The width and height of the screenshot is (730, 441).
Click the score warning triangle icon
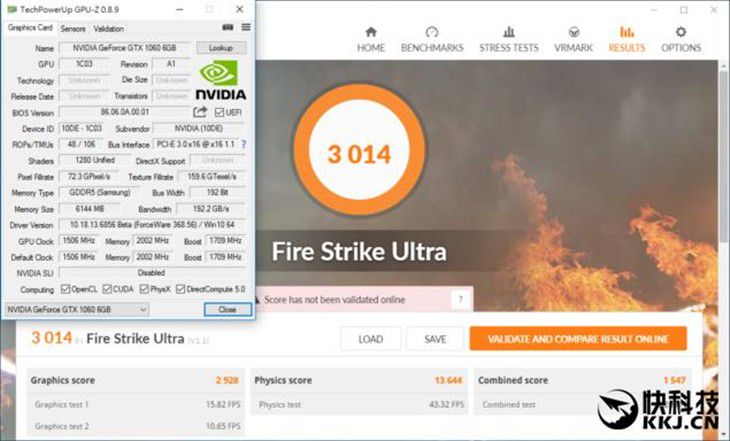pyautogui.click(x=257, y=299)
